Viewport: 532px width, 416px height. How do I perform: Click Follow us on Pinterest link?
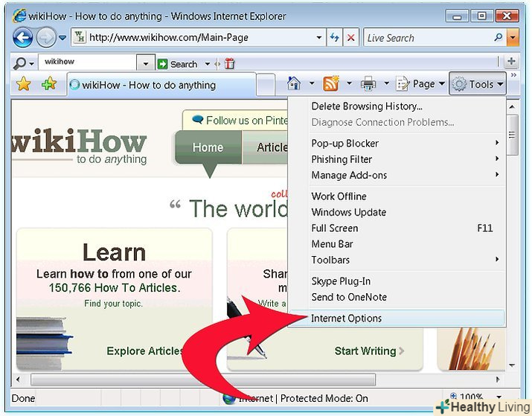[239, 120]
